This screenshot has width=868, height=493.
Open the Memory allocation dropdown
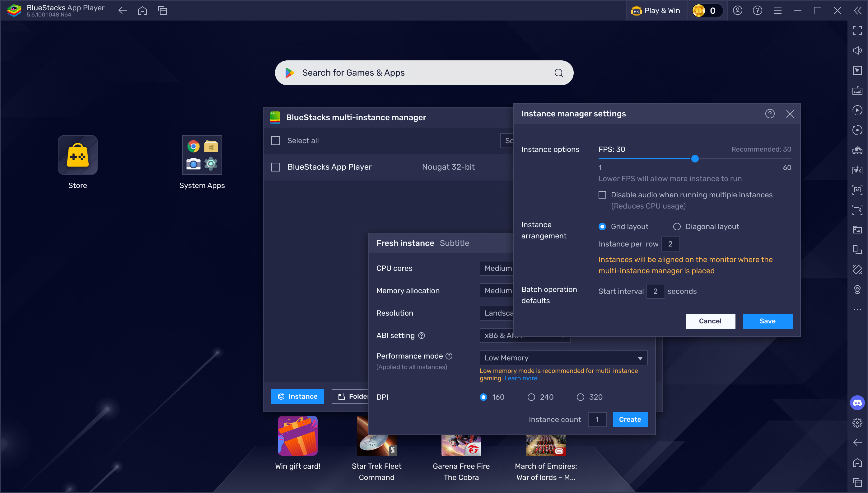pyautogui.click(x=497, y=290)
